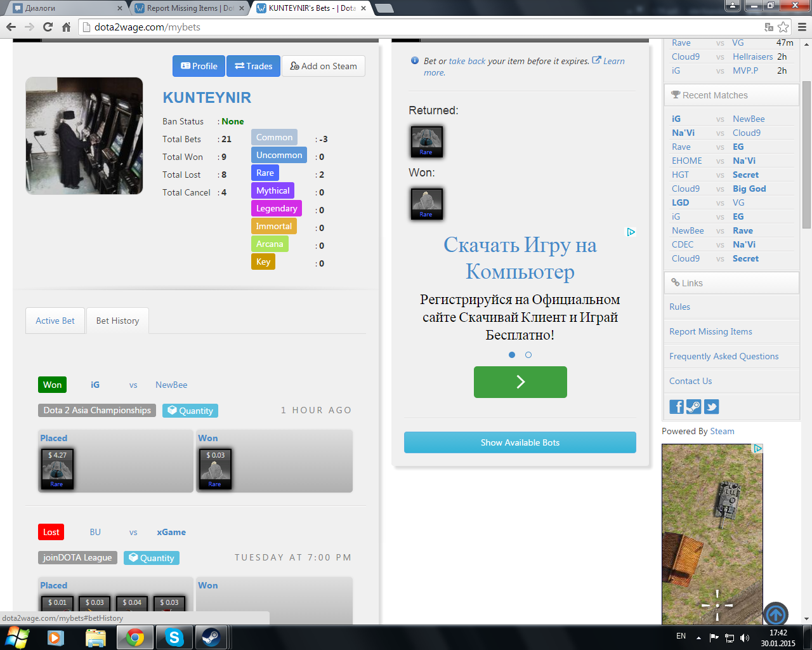Screen dimensions: 812x650
Task: Open Skype from the taskbar
Action: tap(174, 637)
